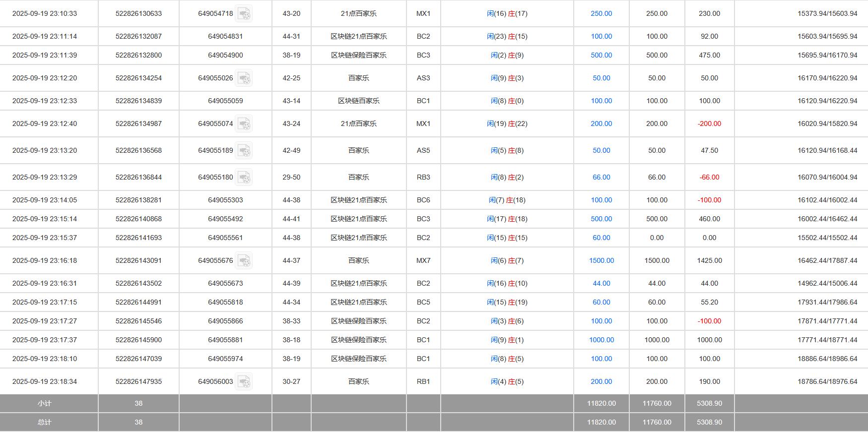
Task: Select round ID 649054831
Action: [x=225, y=36]
